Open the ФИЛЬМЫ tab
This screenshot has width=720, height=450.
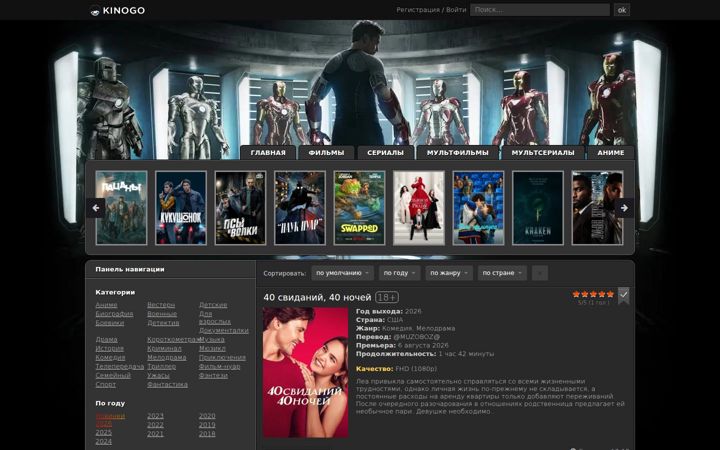coord(326,152)
